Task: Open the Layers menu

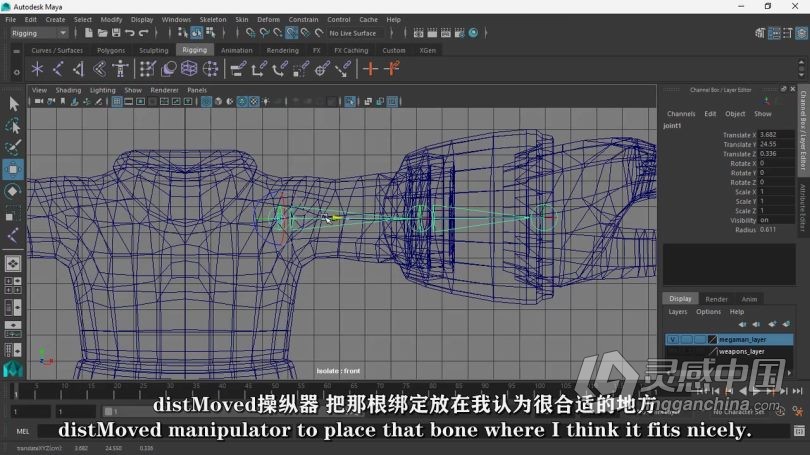Action: pos(677,311)
